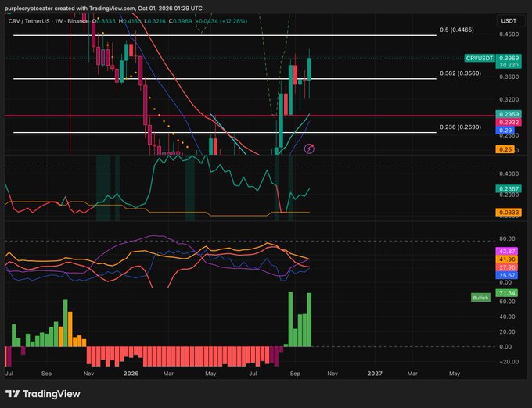The image size is (532, 408).
Task: Click the 60.00 scale label in the histogram pane
Action: (507, 302)
